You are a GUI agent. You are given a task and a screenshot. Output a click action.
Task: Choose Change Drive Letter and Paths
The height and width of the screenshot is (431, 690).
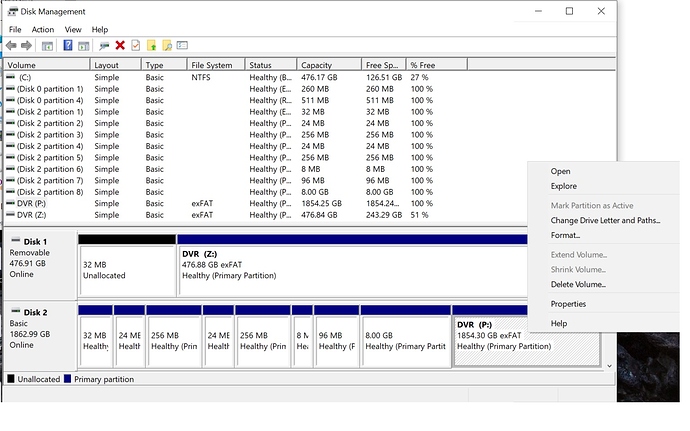605,220
